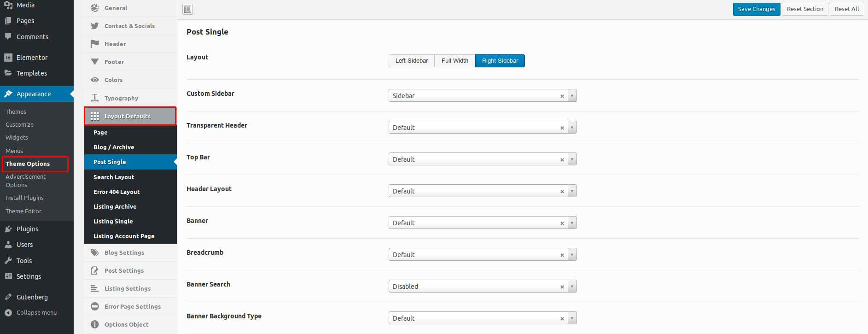Toggle expand-all options panel icon
This screenshot has height=334, width=868.
pos(188,9)
